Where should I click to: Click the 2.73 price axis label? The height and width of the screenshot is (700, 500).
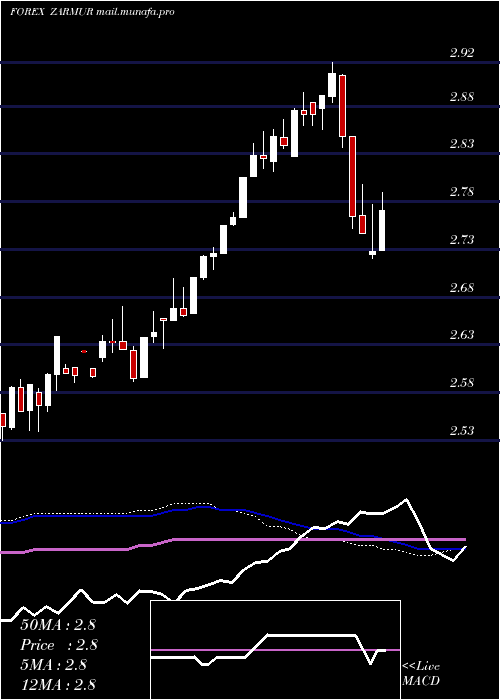pyautogui.click(x=462, y=239)
